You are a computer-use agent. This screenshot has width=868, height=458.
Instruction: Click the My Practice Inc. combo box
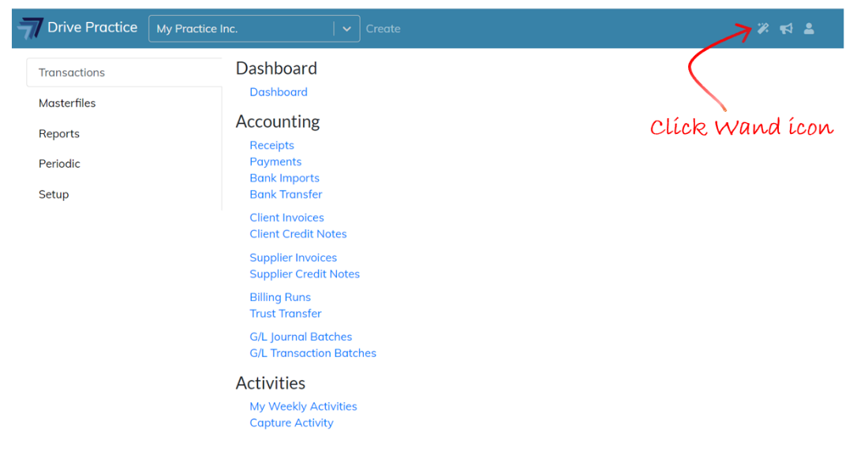241,28
